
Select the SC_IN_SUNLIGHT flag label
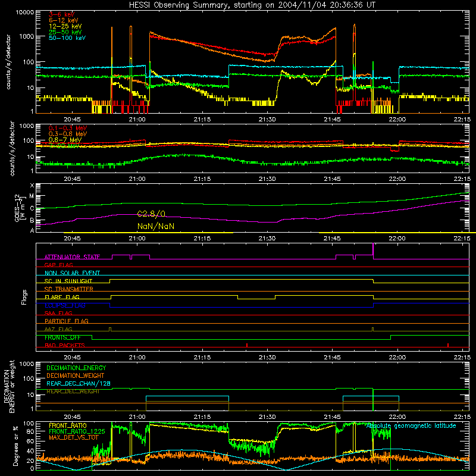[x=68, y=281]
